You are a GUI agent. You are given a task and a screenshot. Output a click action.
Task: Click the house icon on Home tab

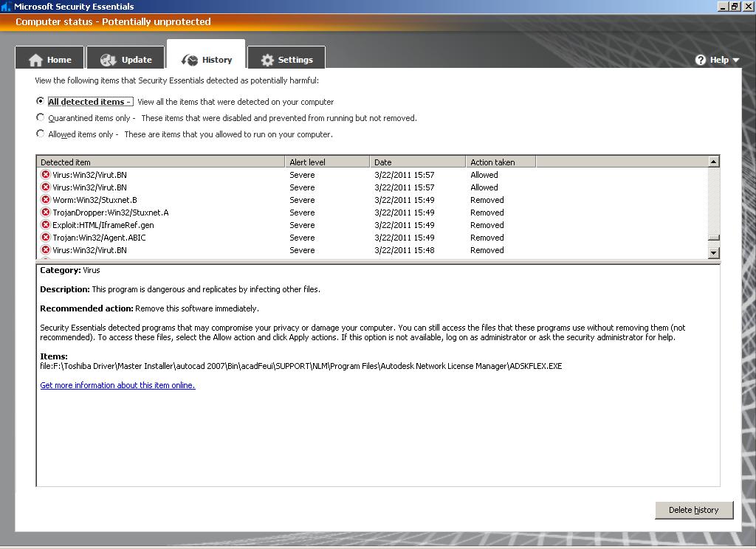click(x=35, y=61)
